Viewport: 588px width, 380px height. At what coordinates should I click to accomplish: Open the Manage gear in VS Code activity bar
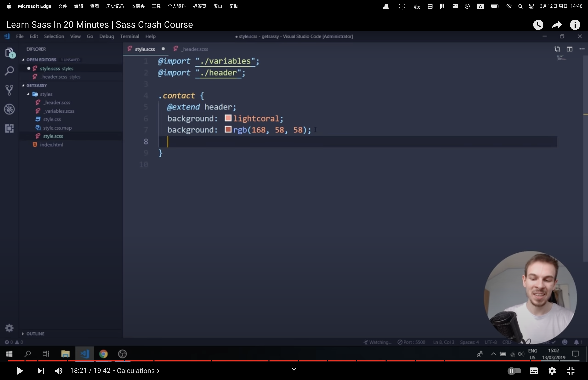pos(9,328)
